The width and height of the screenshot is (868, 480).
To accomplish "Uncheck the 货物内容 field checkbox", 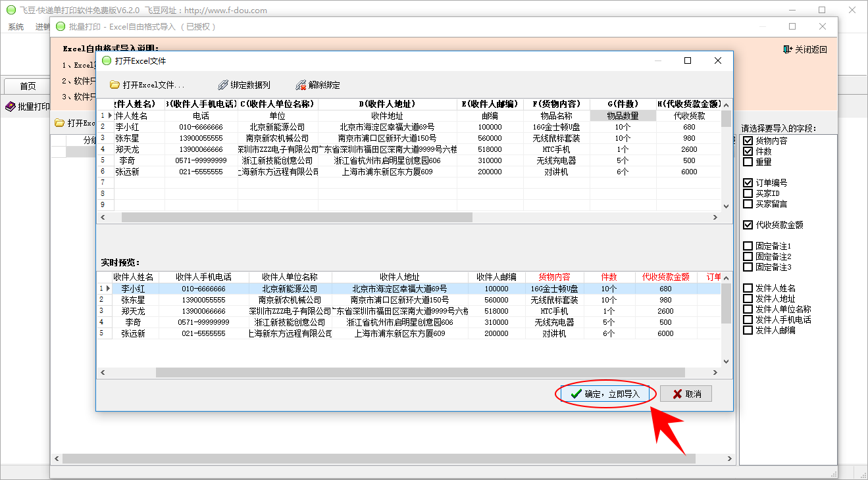I will click(x=748, y=141).
